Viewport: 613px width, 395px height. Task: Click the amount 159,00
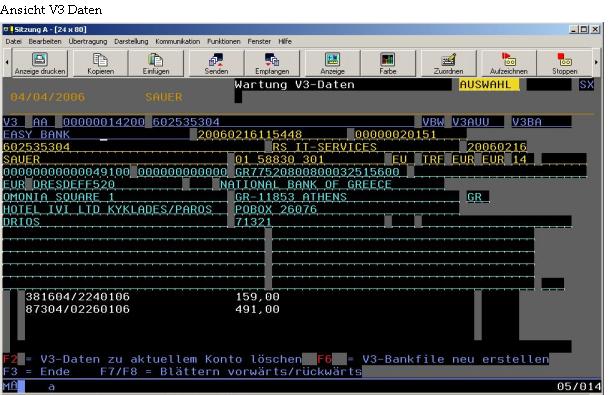point(257,297)
